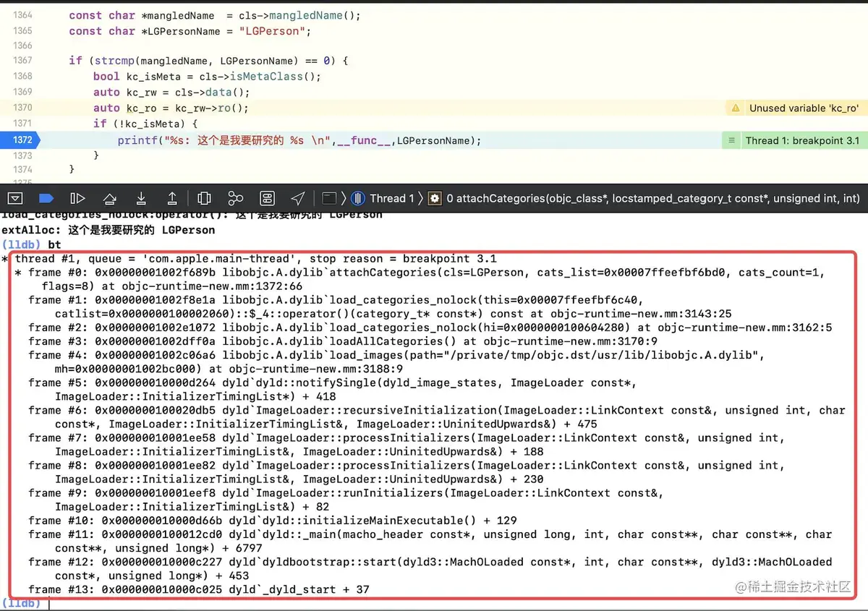
Task: Click frame #2 load_categories_nolock line
Action: pos(430,328)
